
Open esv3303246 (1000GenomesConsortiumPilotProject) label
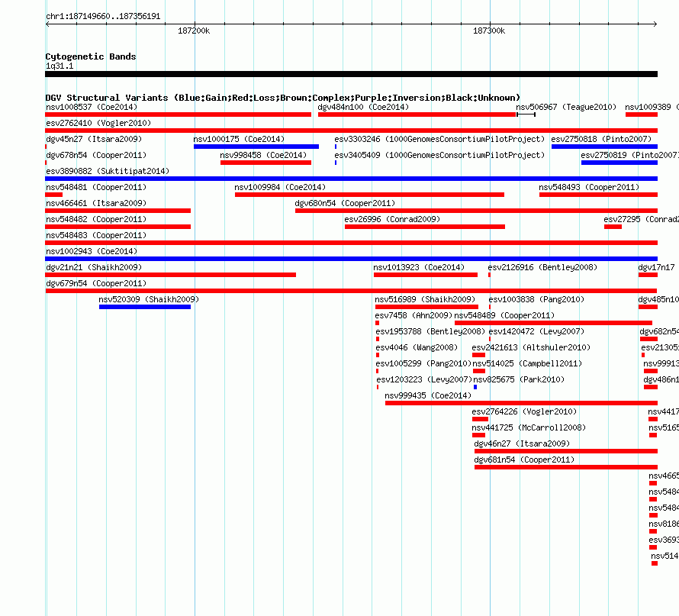[439, 139]
